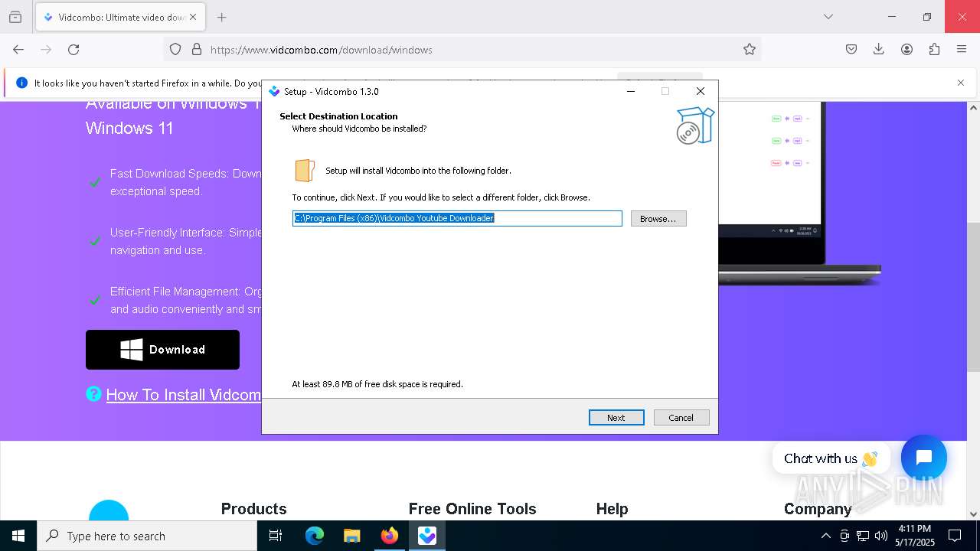The width and height of the screenshot is (980, 551).
Task: Open the volume control tray icon
Action: (x=881, y=536)
